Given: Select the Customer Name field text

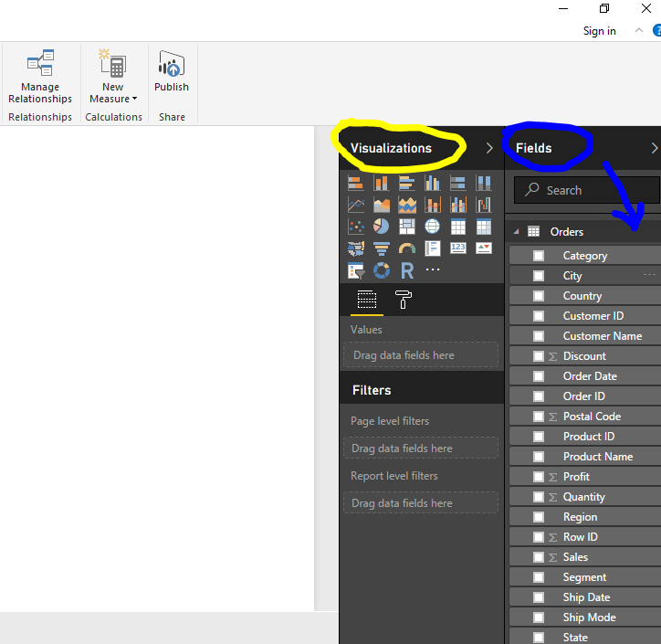Looking at the screenshot, I should 603,336.
